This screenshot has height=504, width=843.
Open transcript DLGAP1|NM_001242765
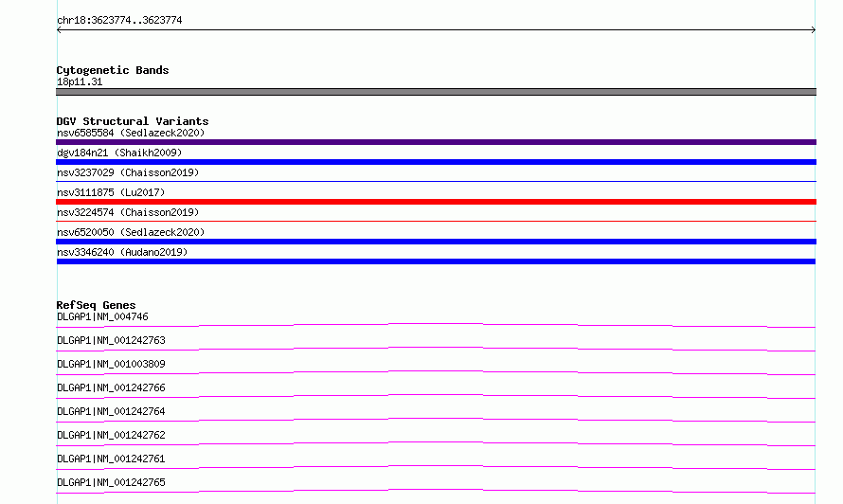pyautogui.click(x=111, y=482)
